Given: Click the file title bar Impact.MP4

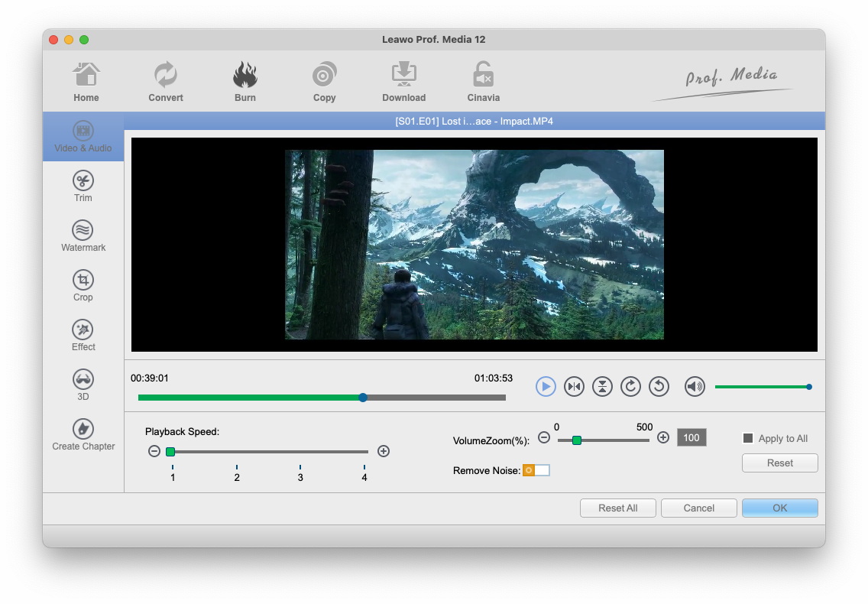Looking at the screenshot, I should 474,122.
